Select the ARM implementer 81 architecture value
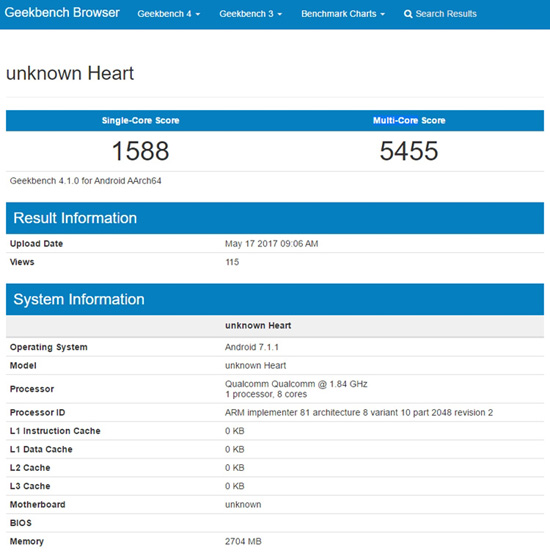 coord(359,412)
